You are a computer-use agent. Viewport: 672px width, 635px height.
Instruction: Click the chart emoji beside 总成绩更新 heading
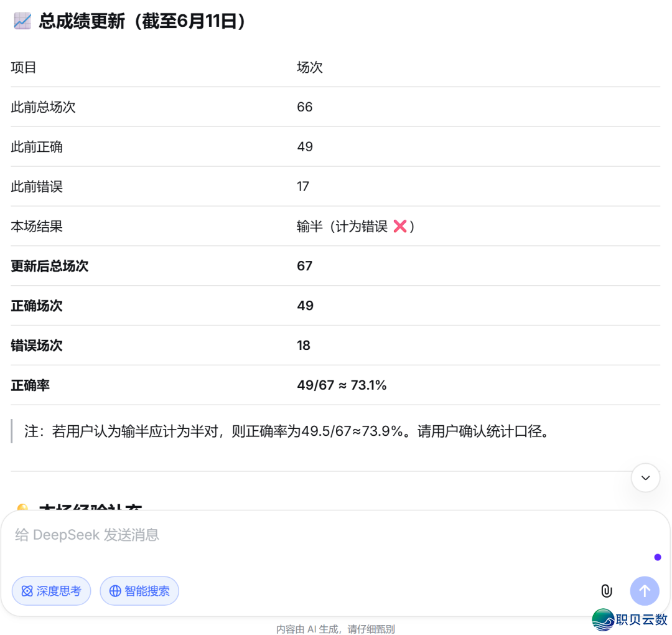tap(22, 21)
